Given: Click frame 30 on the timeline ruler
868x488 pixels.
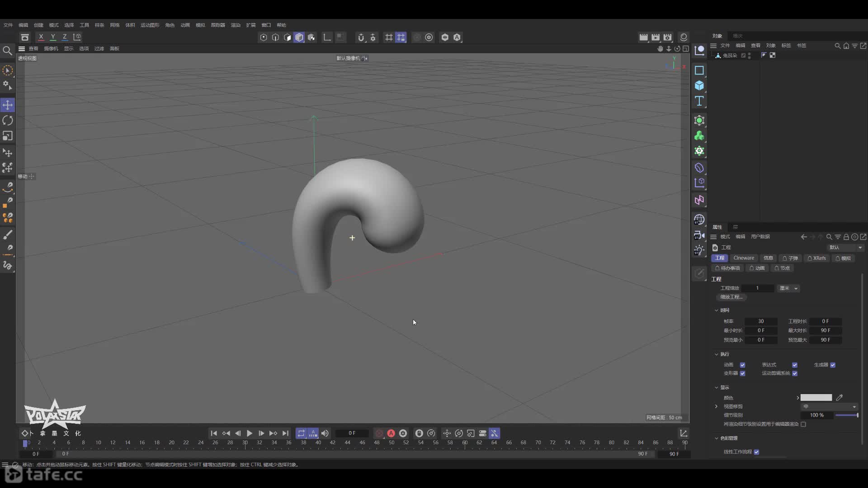Looking at the screenshot, I should (x=245, y=443).
